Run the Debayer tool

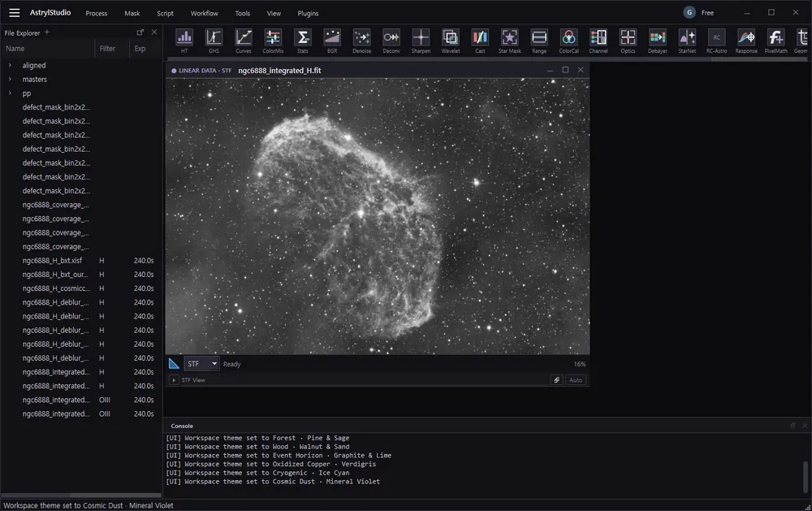(x=657, y=41)
